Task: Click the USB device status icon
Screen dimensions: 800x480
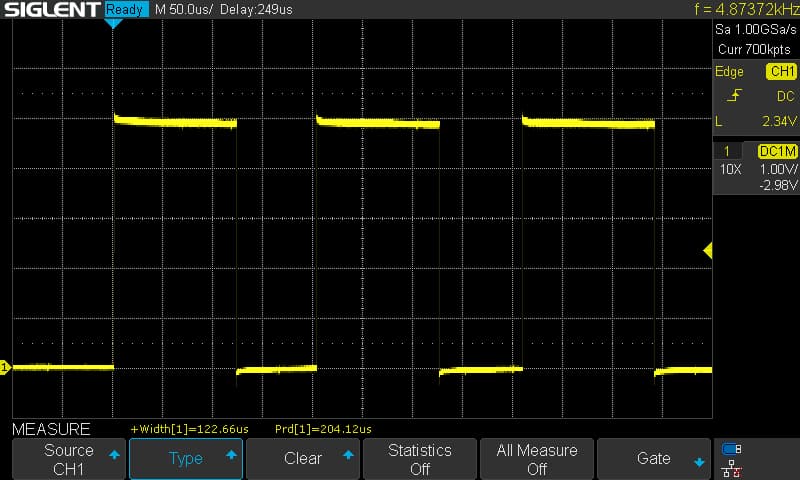Action: [x=732, y=449]
